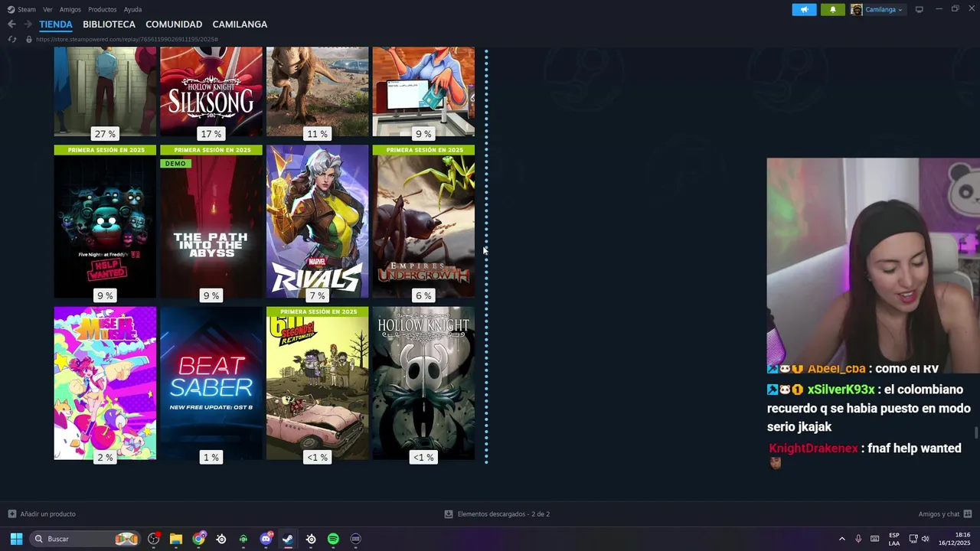Reload the Steam page
This screenshot has width=980, height=551.
[11, 39]
